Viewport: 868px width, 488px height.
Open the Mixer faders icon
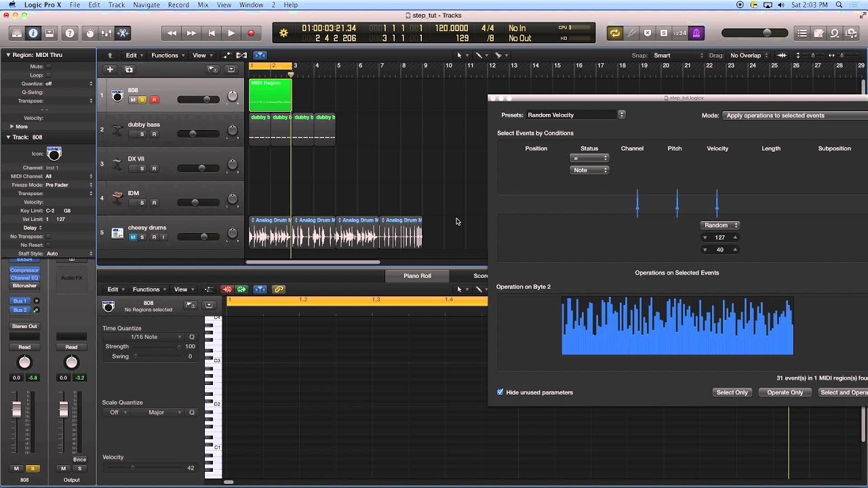(106, 33)
